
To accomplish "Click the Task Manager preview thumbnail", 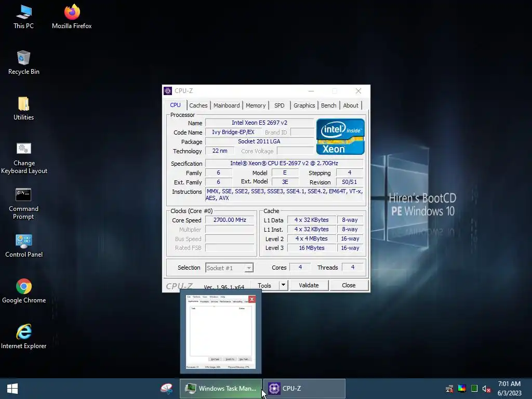I will 220,332.
